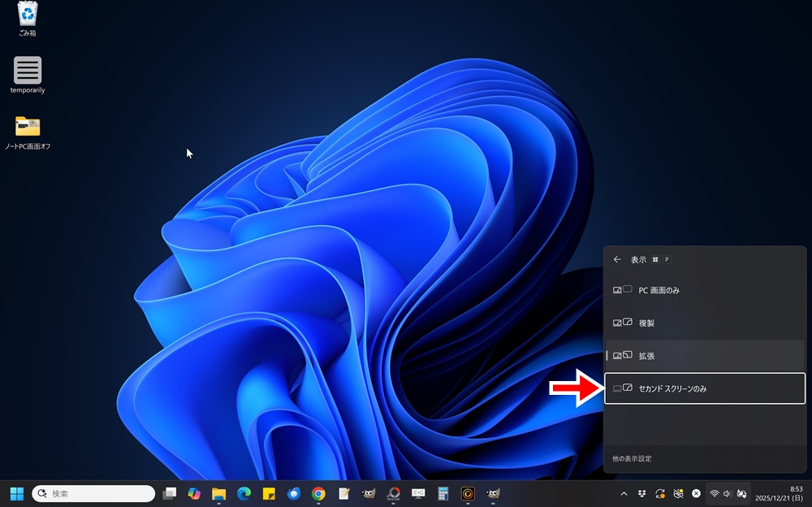Click the taskbar 検索 search box

(93, 493)
